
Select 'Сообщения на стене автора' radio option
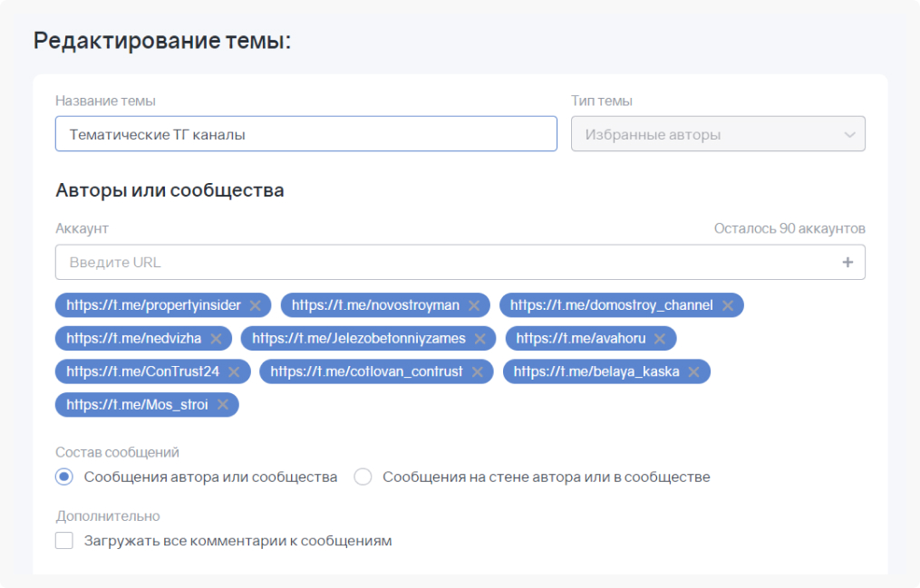point(363,477)
